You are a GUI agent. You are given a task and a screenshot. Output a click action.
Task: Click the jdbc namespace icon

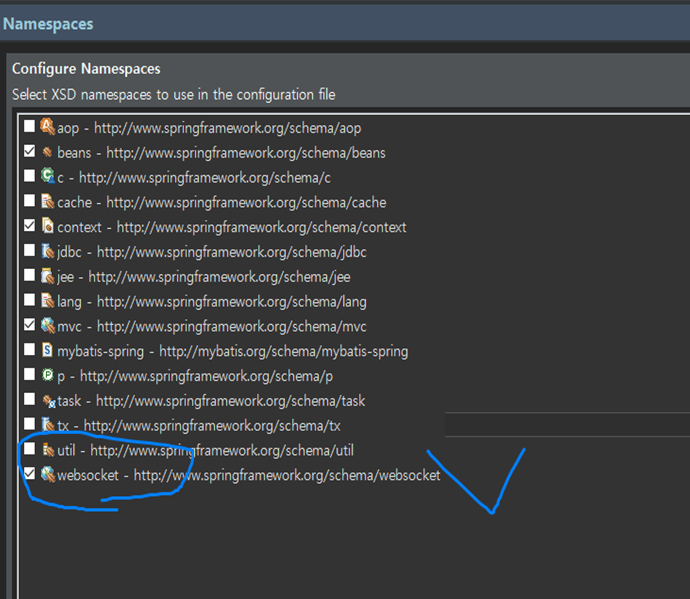tap(48, 251)
